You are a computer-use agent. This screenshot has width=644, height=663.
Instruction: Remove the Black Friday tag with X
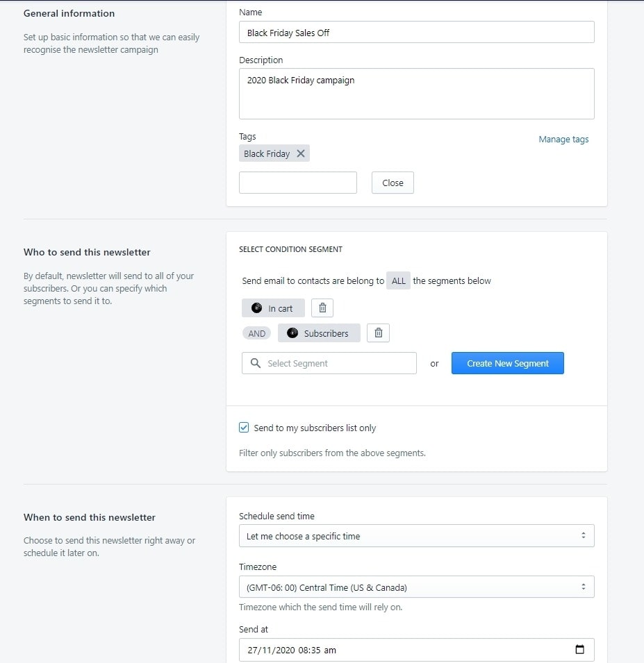coord(301,153)
